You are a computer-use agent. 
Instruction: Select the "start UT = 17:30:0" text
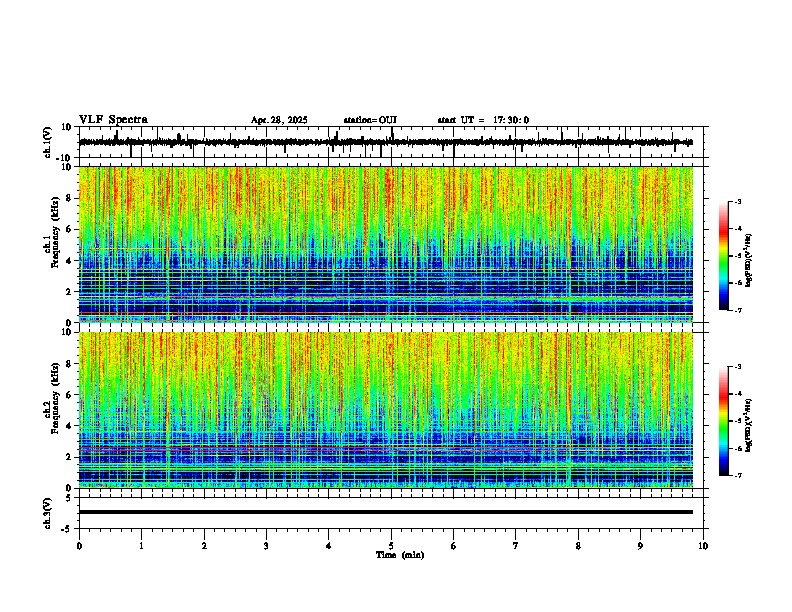coord(483,120)
